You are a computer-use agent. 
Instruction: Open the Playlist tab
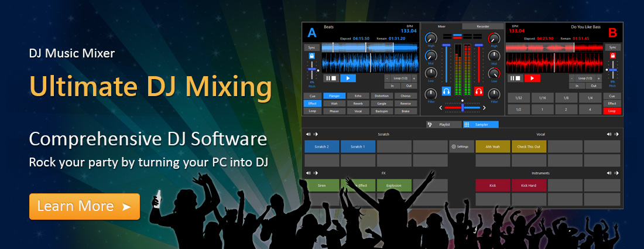point(444,124)
